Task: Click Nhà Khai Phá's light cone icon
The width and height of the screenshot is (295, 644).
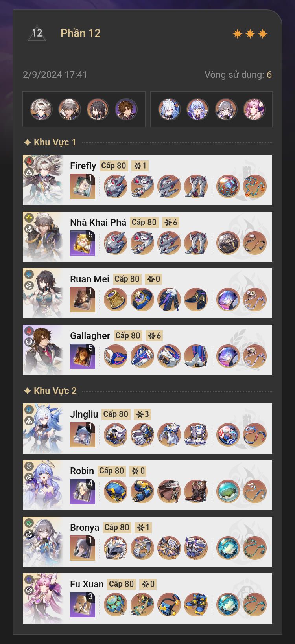Action: [x=83, y=243]
